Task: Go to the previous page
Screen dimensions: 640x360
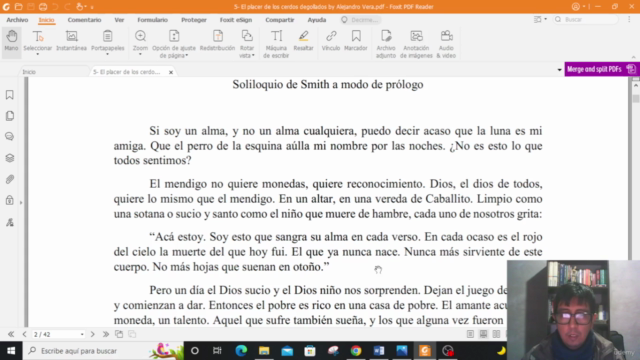Action: [x=24, y=334]
